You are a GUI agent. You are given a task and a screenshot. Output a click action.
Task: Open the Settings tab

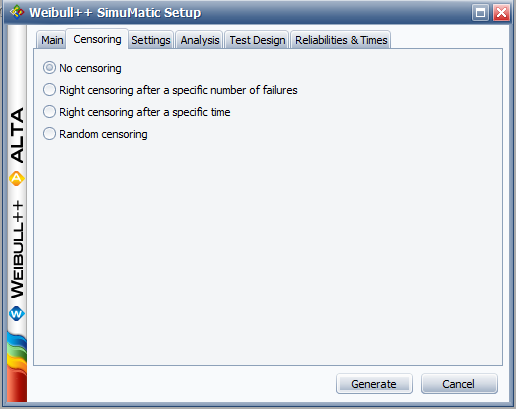151,40
